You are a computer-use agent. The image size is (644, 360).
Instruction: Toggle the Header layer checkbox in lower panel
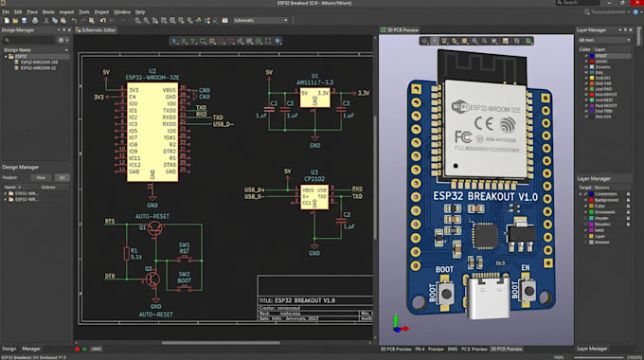586,218
